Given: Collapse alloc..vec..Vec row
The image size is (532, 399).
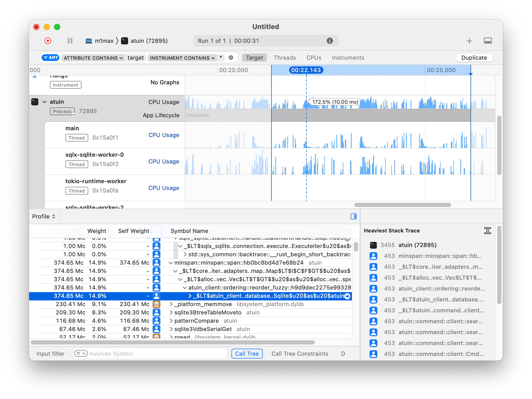Looking at the screenshot, I should click(x=180, y=279).
